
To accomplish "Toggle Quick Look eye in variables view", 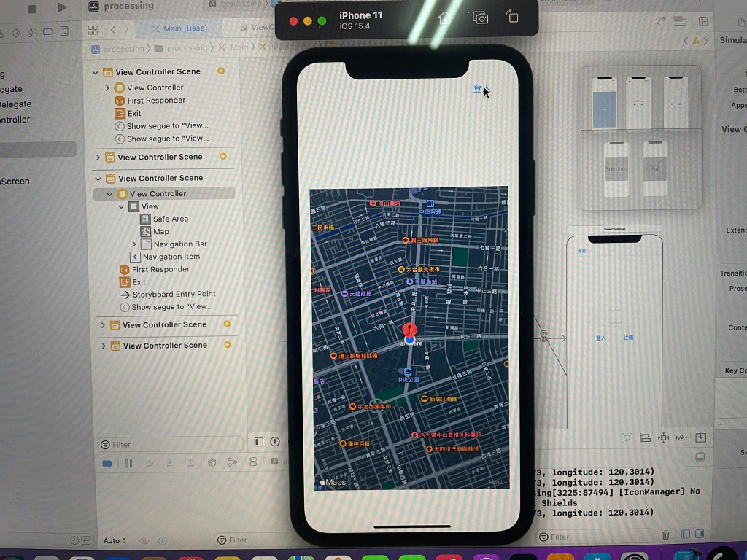I will 144,540.
